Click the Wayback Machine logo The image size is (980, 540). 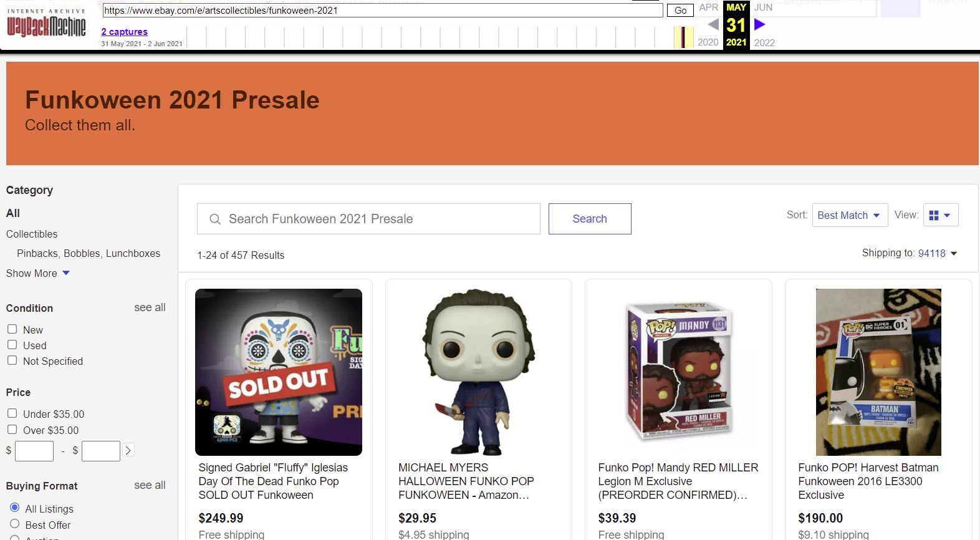46,24
